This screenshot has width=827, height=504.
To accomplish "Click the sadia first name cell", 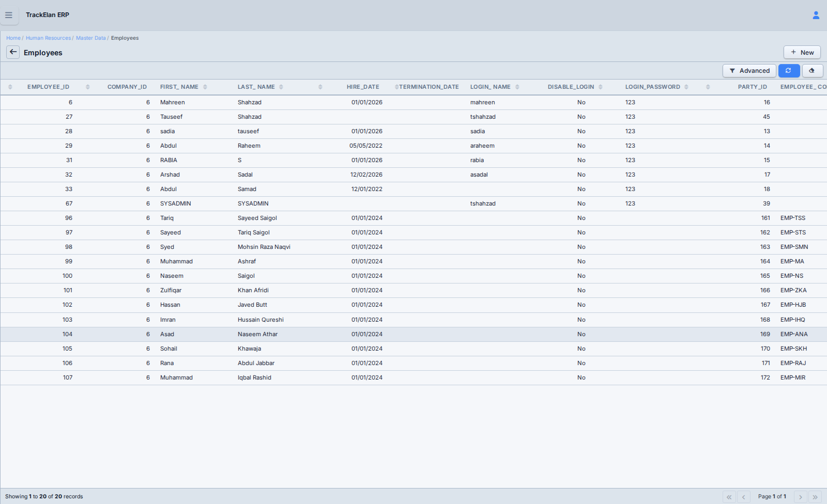I will click(167, 131).
